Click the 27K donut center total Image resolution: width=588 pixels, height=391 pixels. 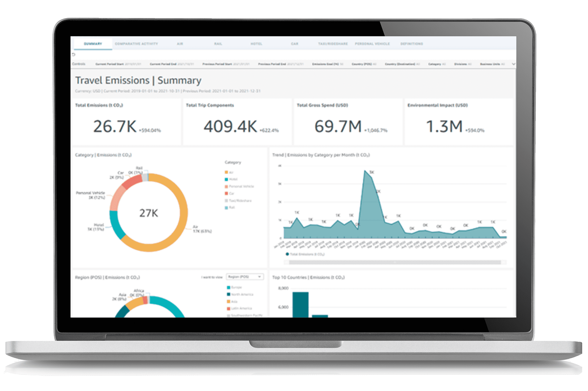[148, 213]
